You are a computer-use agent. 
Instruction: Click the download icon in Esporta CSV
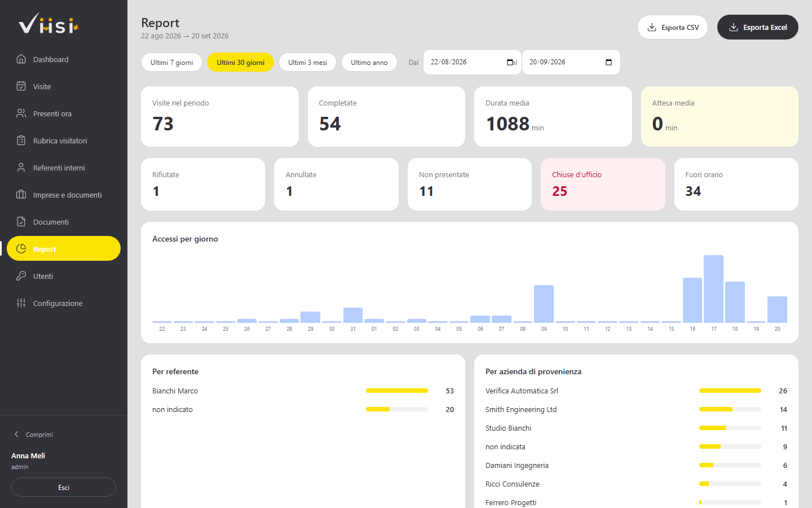(652, 27)
